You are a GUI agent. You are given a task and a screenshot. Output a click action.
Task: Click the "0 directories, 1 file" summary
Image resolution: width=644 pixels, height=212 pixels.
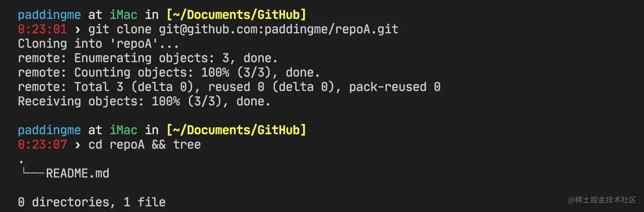92,202
